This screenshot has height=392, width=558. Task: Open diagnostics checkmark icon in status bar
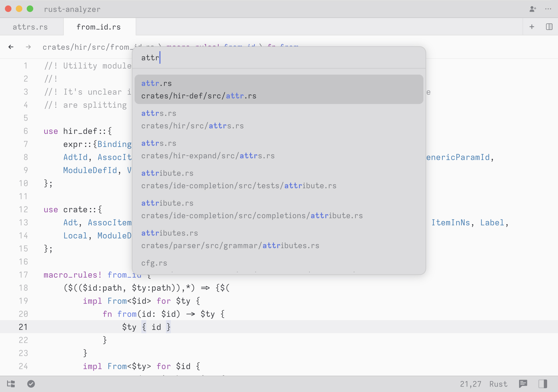[31, 384]
